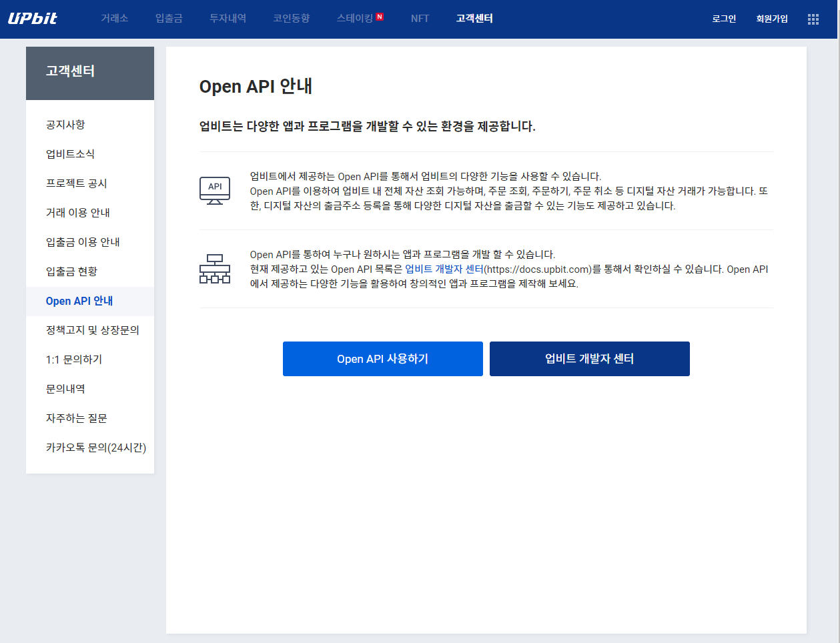The image size is (840, 643).
Task: Select 정책고지 및 상장문의 in the sidebar
Action: 90,330
